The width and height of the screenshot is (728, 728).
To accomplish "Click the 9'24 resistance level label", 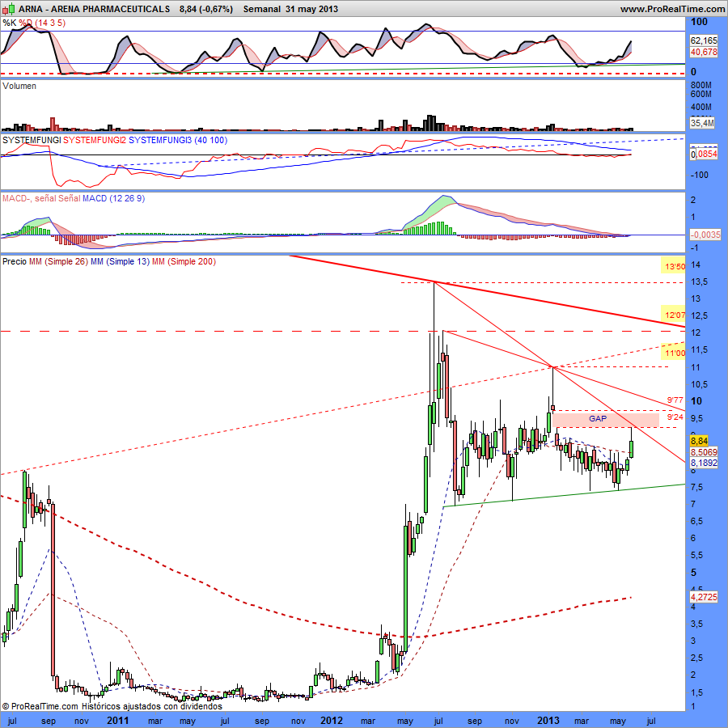I will [x=675, y=417].
